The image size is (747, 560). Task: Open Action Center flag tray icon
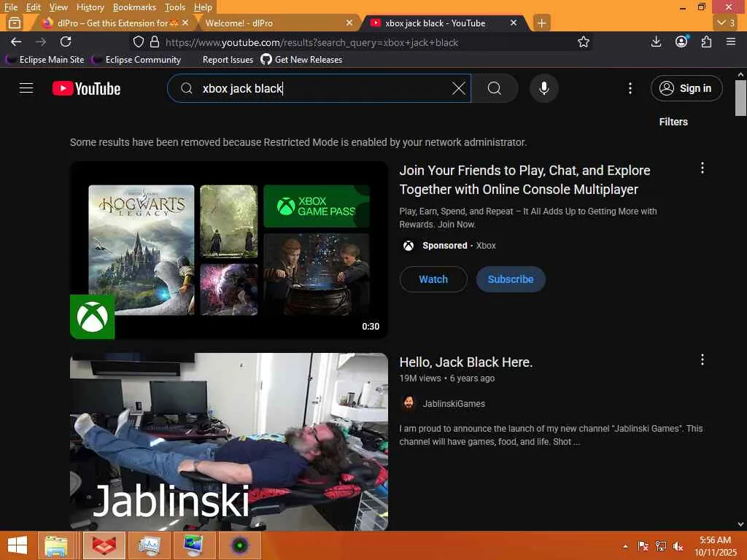tap(643, 546)
